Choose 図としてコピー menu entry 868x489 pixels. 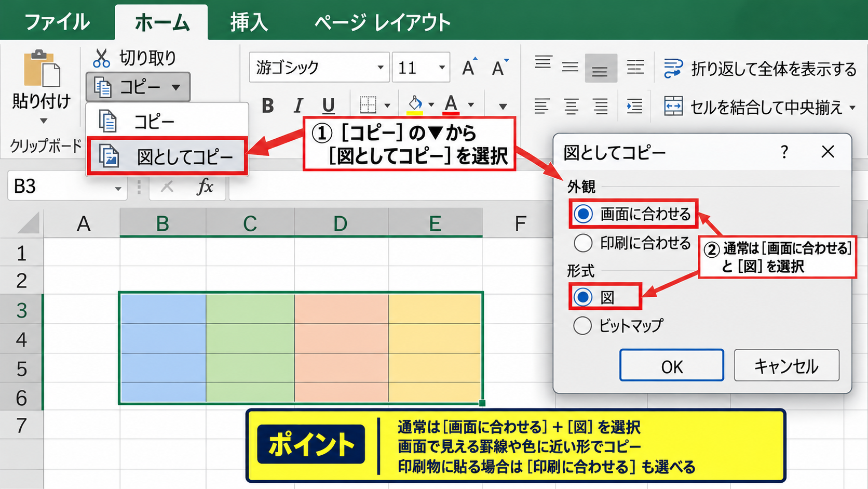(x=167, y=156)
